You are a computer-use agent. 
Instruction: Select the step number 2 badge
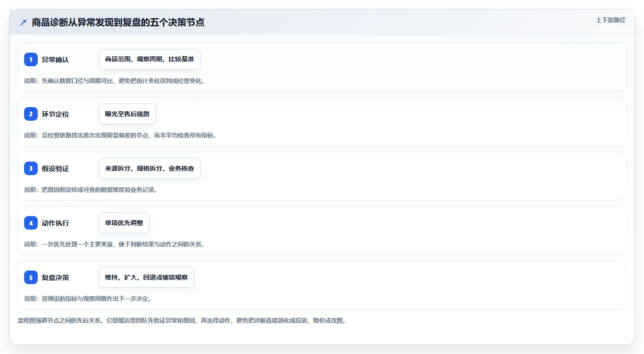coord(31,114)
